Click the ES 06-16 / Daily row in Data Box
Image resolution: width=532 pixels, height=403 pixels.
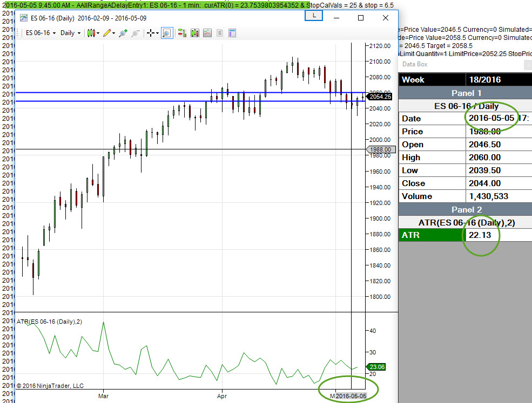466,106
